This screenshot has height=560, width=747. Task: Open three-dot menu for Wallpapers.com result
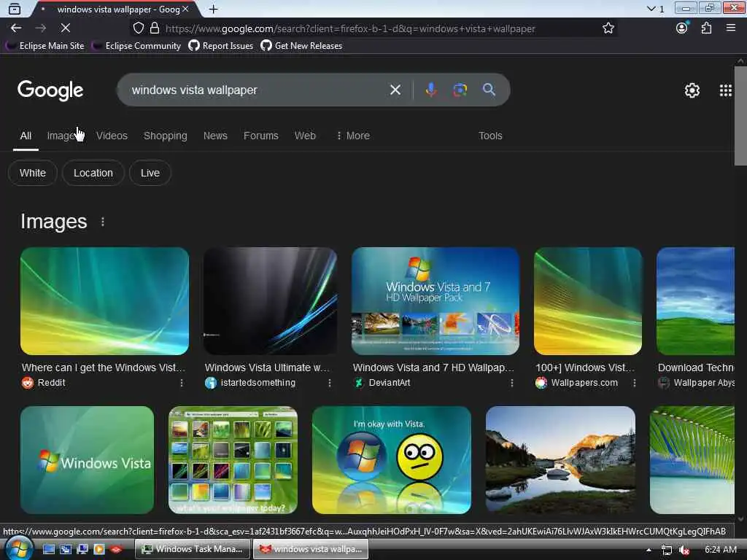pyautogui.click(x=634, y=383)
